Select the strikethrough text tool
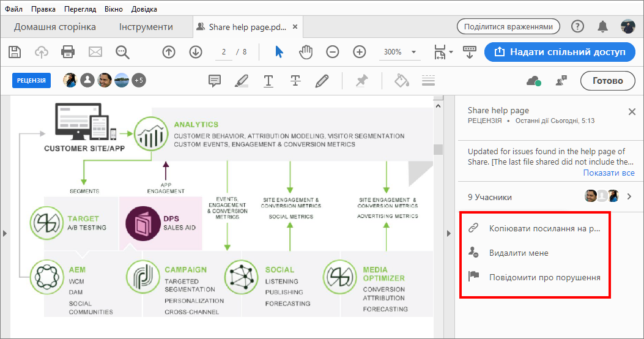 pyautogui.click(x=295, y=81)
